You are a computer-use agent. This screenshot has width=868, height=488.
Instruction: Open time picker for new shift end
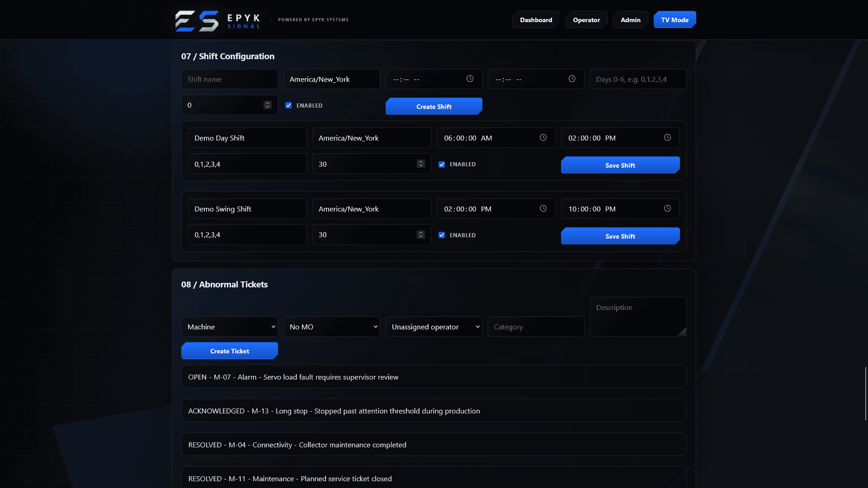(572, 79)
